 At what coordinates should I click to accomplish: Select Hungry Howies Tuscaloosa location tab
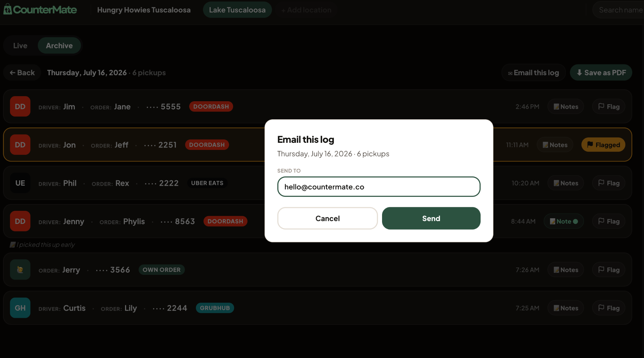(144, 10)
